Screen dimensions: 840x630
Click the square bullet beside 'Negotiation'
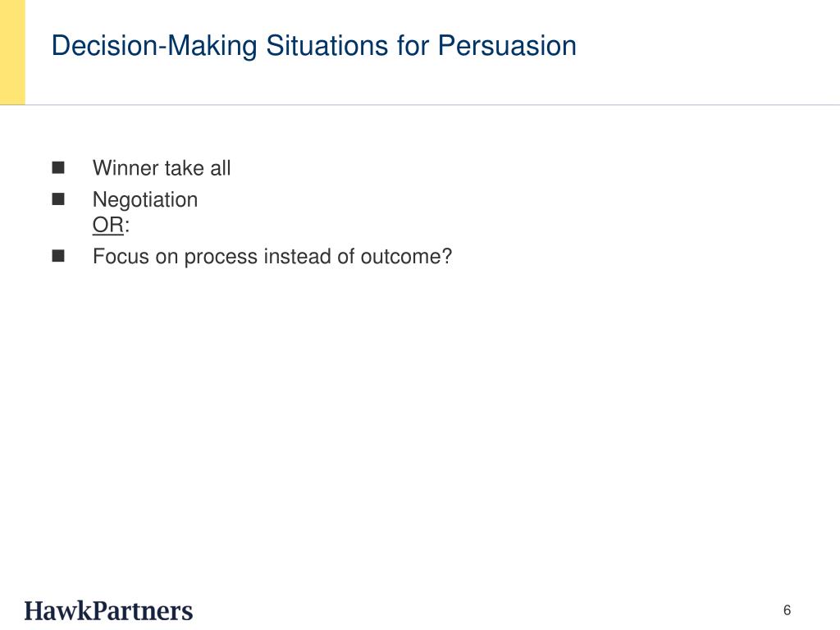[x=58, y=199]
